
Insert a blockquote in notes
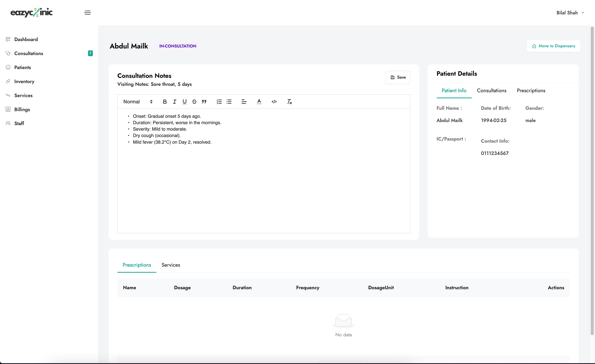click(x=204, y=102)
